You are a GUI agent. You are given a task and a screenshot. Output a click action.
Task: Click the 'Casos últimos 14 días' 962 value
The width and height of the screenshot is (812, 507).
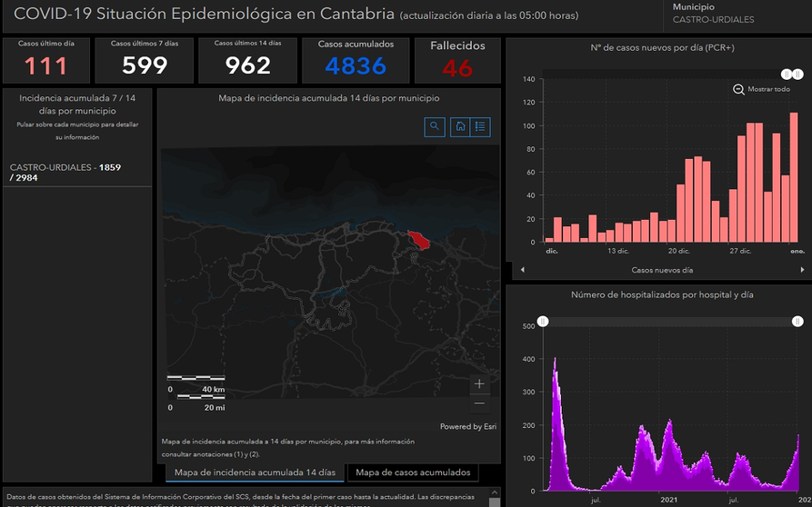pyautogui.click(x=247, y=65)
